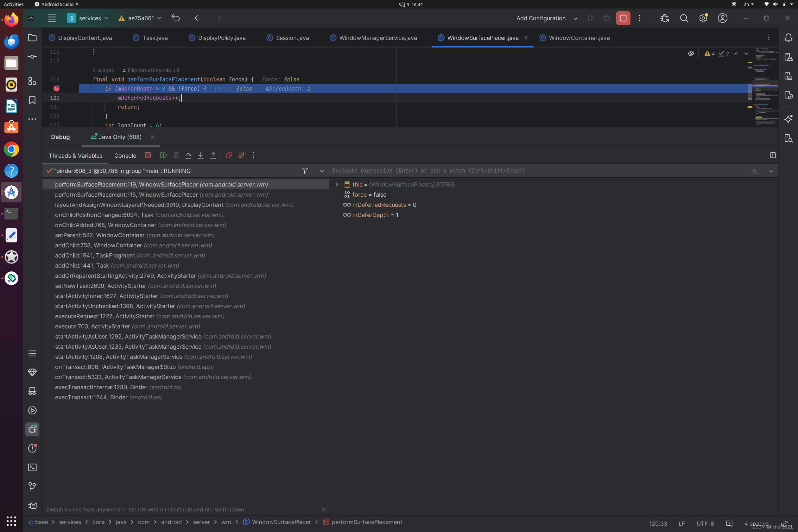Switch to DisplayContent.java tab
The image size is (798, 532).
tap(80, 38)
